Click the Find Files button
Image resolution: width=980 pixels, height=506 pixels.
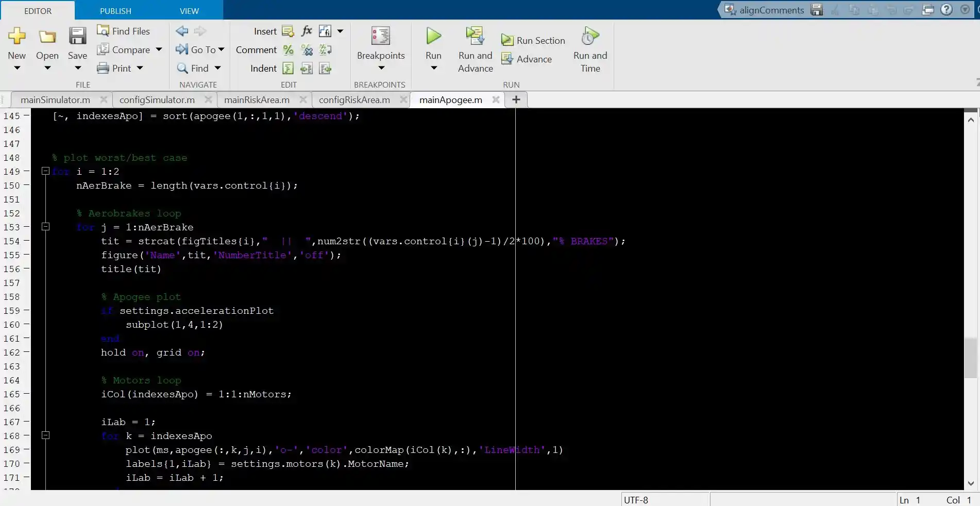pos(124,31)
